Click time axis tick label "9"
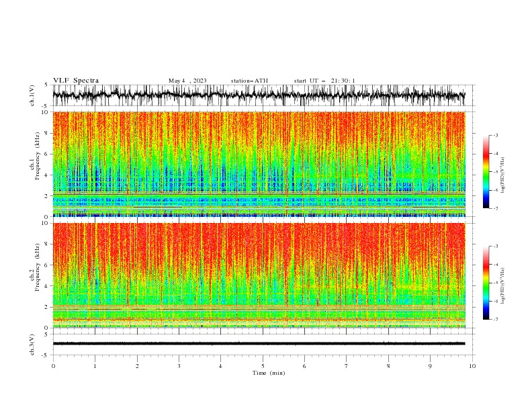This screenshot has width=532, height=411. [x=430, y=366]
